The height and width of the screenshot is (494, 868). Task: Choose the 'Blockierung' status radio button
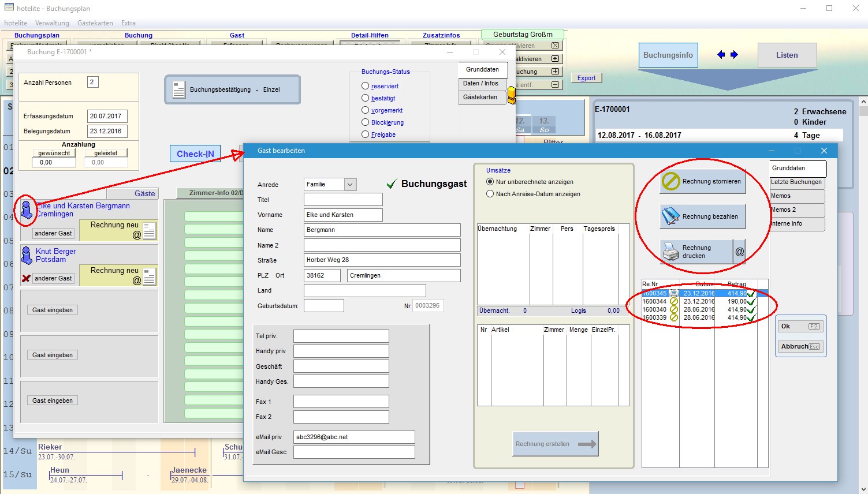pos(365,122)
